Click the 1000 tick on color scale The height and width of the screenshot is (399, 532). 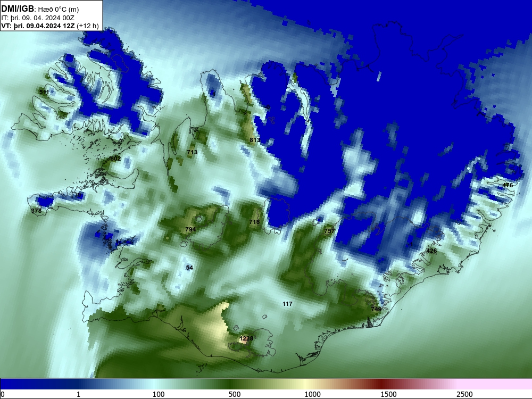312,394
